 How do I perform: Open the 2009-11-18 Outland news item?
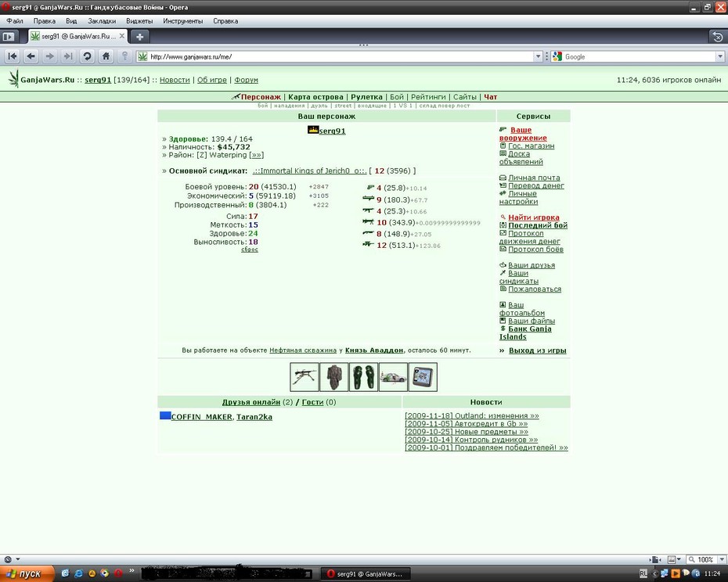[x=472, y=416]
